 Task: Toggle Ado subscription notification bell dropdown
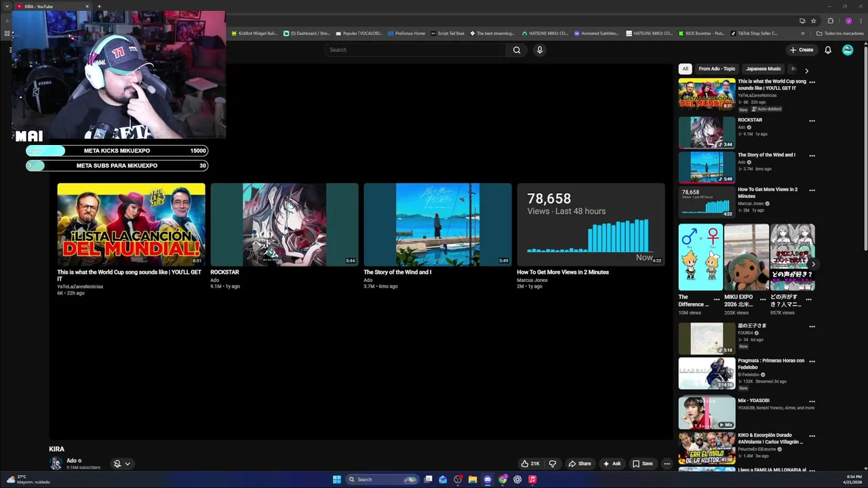pos(121,464)
